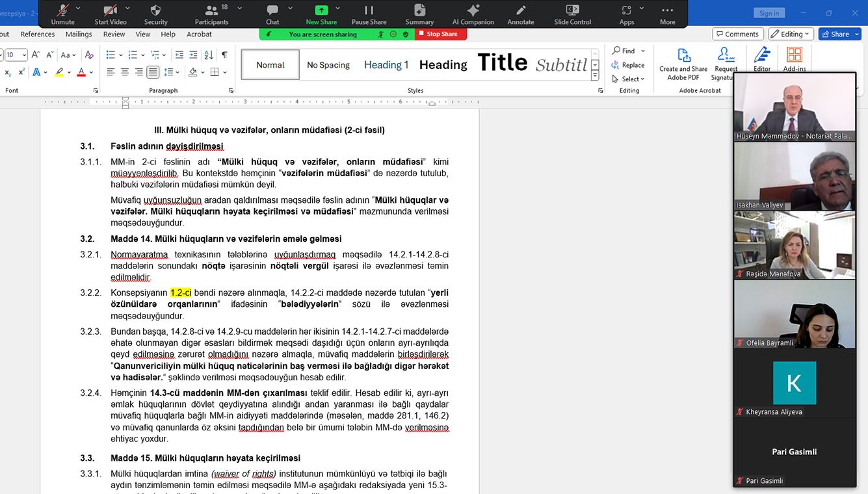This screenshot has height=494, width=868.
Task: Open Zoom Apps
Action: click(x=627, y=14)
